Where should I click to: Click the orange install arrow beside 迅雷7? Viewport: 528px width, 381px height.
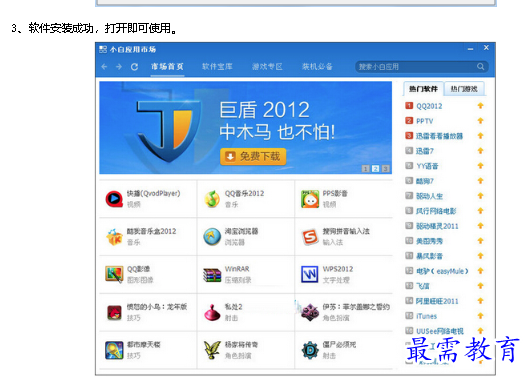coord(481,151)
